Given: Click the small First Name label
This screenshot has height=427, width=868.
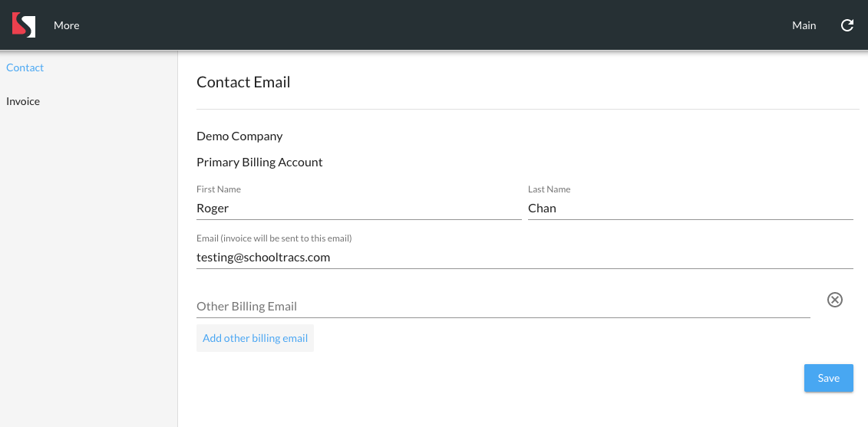Looking at the screenshot, I should click(219, 189).
